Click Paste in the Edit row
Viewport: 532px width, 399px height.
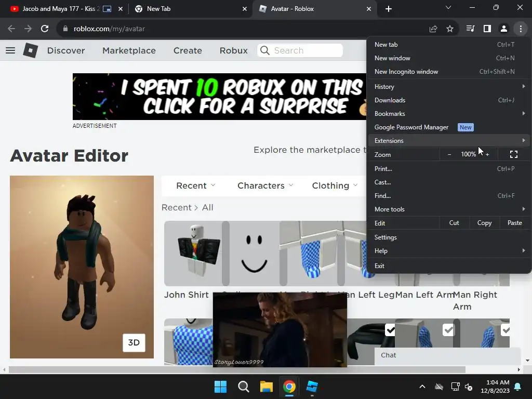515,223
